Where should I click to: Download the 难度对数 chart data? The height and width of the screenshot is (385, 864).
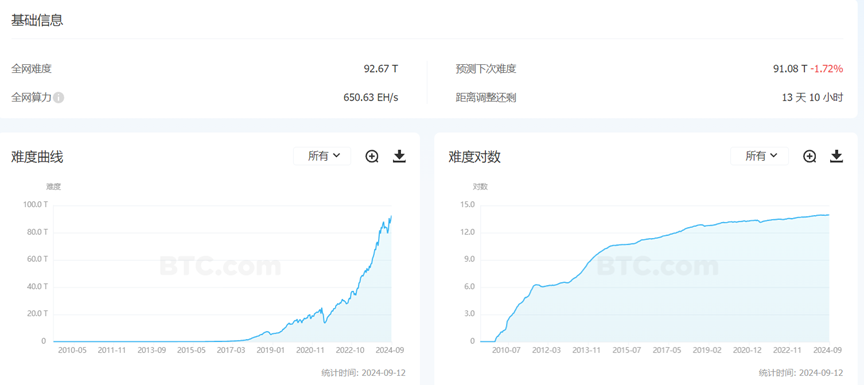[836, 156]
